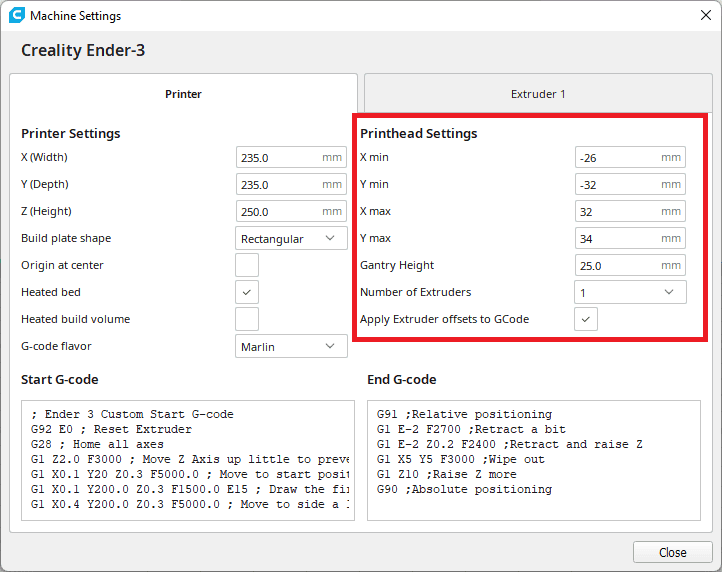722x572 pixels.
Task: Edit the Y (Depth) value field
Action: click(291, 184)
